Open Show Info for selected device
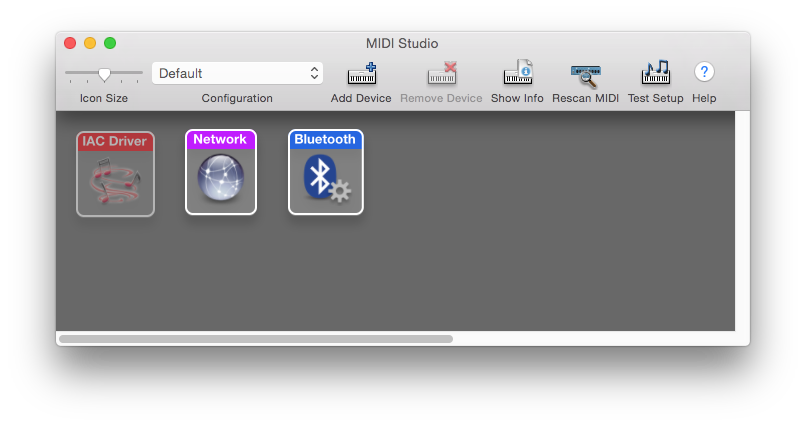Viewport: 806px width, 426px height. 517,72
